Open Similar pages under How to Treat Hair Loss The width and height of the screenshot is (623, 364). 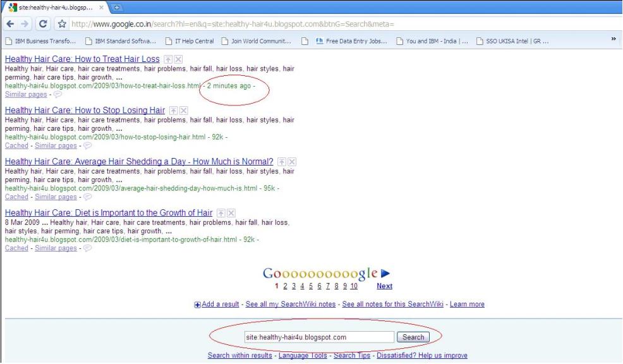point(26,95)
